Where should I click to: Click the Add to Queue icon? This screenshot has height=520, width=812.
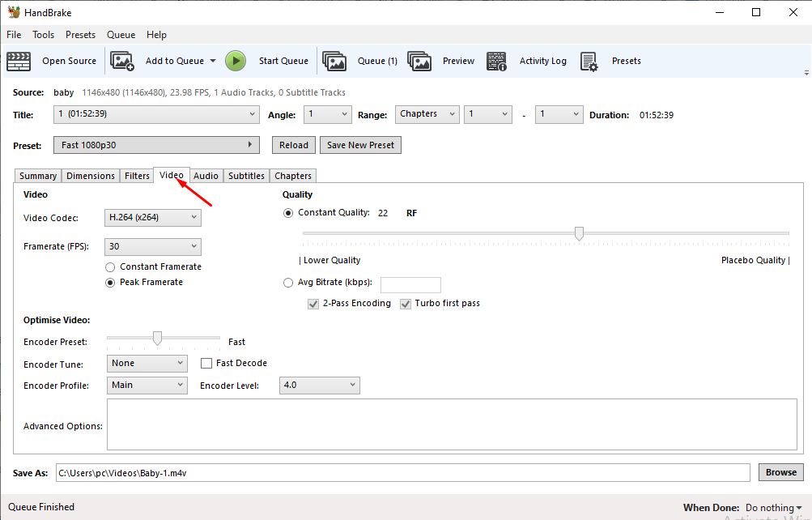pyautogui.click(x=122, y=61)
